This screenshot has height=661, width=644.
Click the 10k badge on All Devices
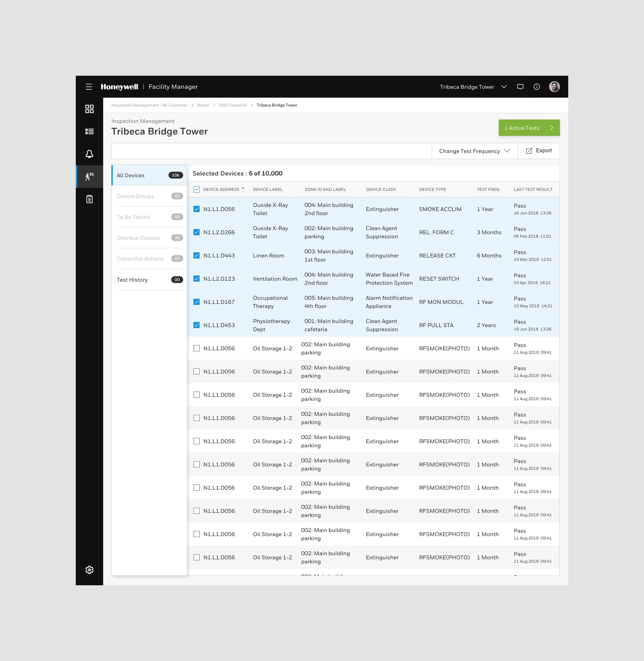176,175
